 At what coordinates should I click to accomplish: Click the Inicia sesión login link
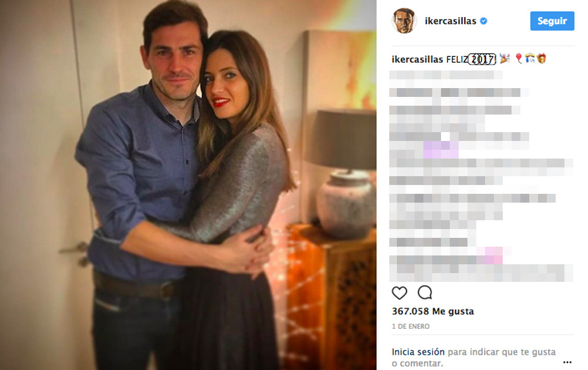pos(418,352)
